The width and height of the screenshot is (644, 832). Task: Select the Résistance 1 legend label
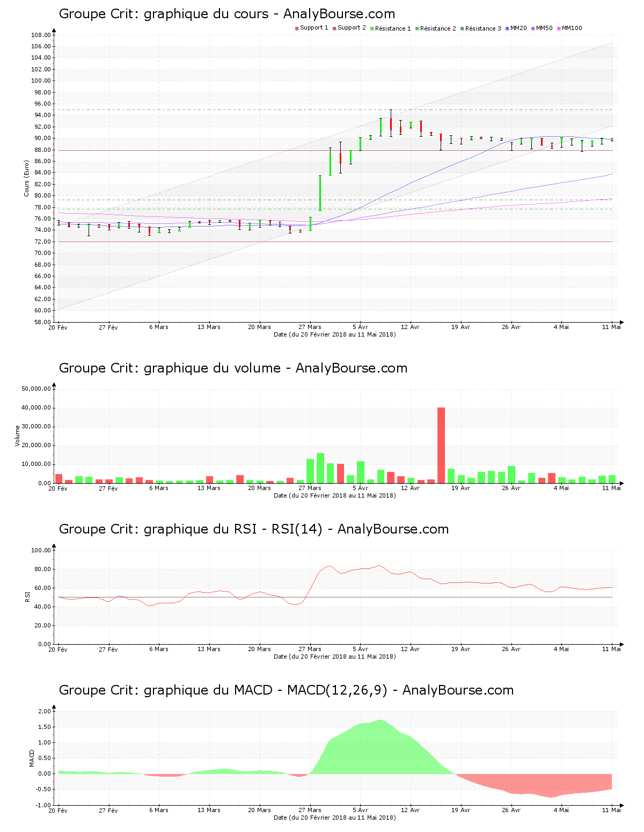point(393,28)
